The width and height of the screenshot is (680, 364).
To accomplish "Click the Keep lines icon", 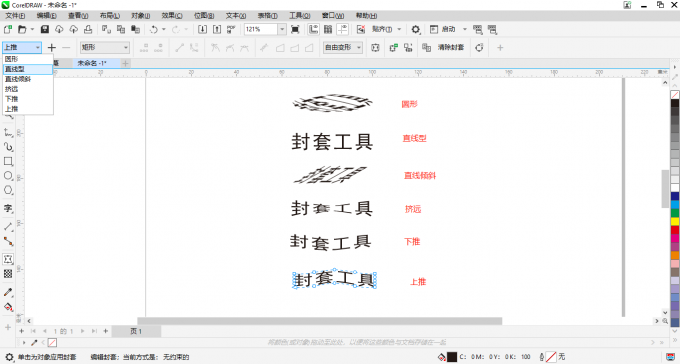I will [x=375, y=47].
